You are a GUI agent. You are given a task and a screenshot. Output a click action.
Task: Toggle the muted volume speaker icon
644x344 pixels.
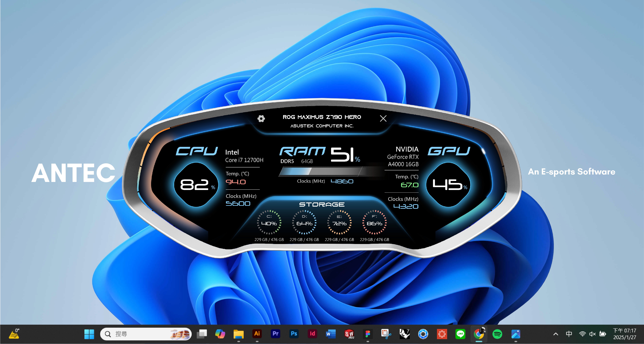(x=592, y=334)
